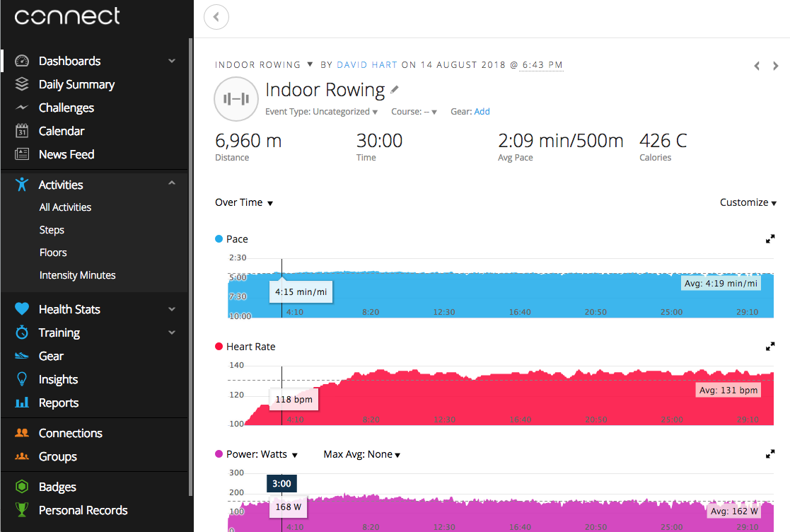Expand the Health Stats sidebar section
Image resolution: width=790 pixels, height=532 pixels.
[x=172, y=309]
